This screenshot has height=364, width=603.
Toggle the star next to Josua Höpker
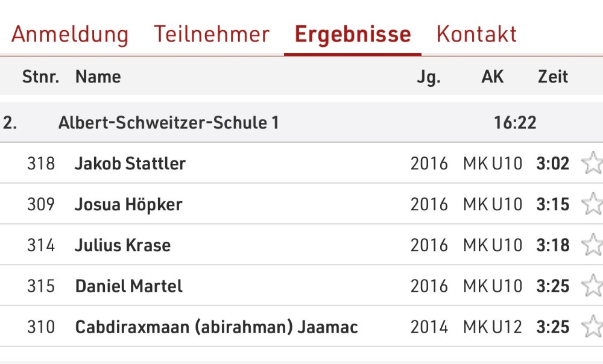click(x=592, y=204)
